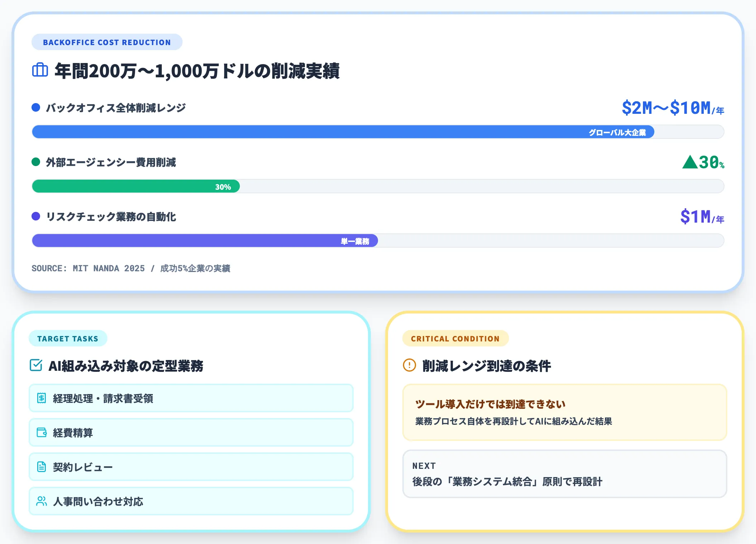Click the green 30% progress bar
756x544 pixels.
click(136, 186)
